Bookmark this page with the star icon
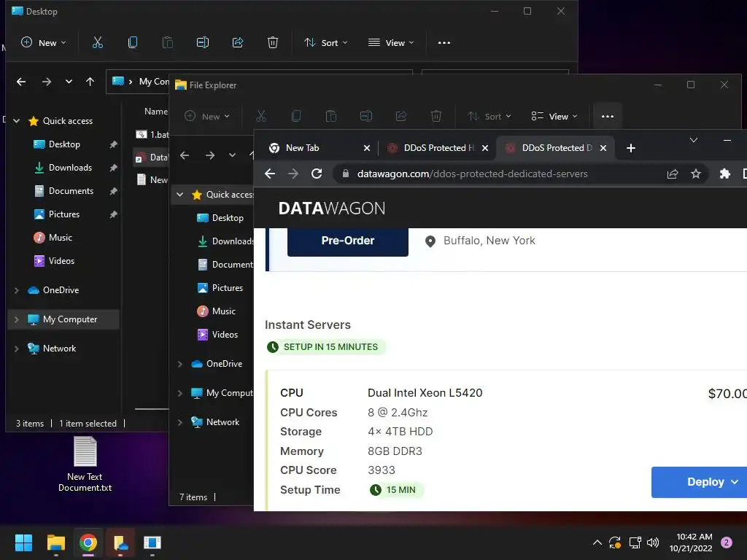Screen dimensions: 747x560 pos(695,174)
